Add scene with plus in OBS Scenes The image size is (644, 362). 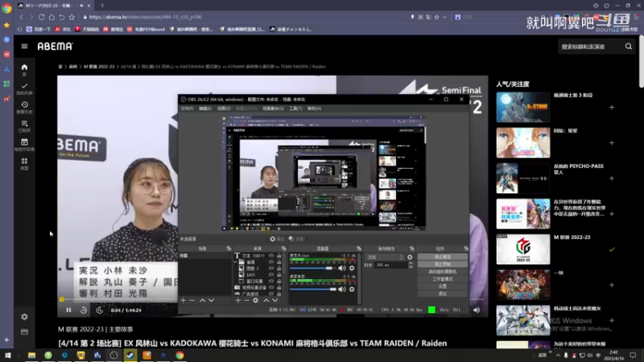pyautogui.click(x=184, y=300)
